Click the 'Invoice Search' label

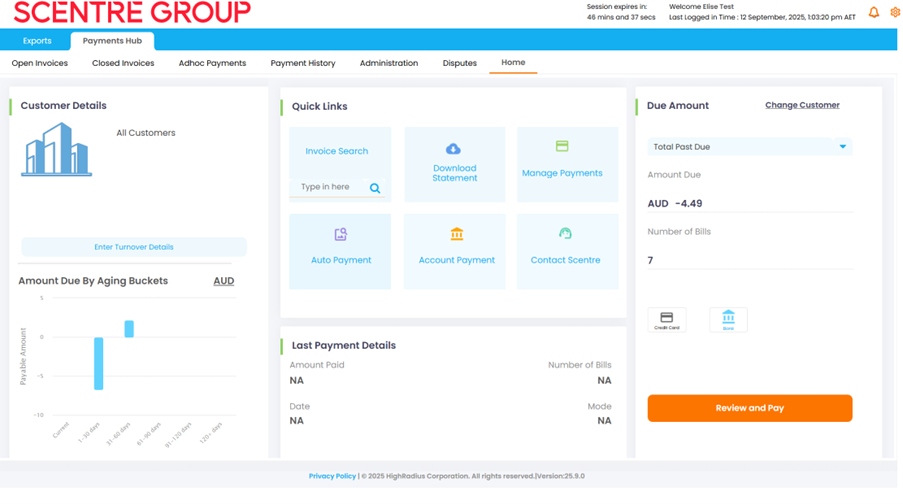[337, 151]
